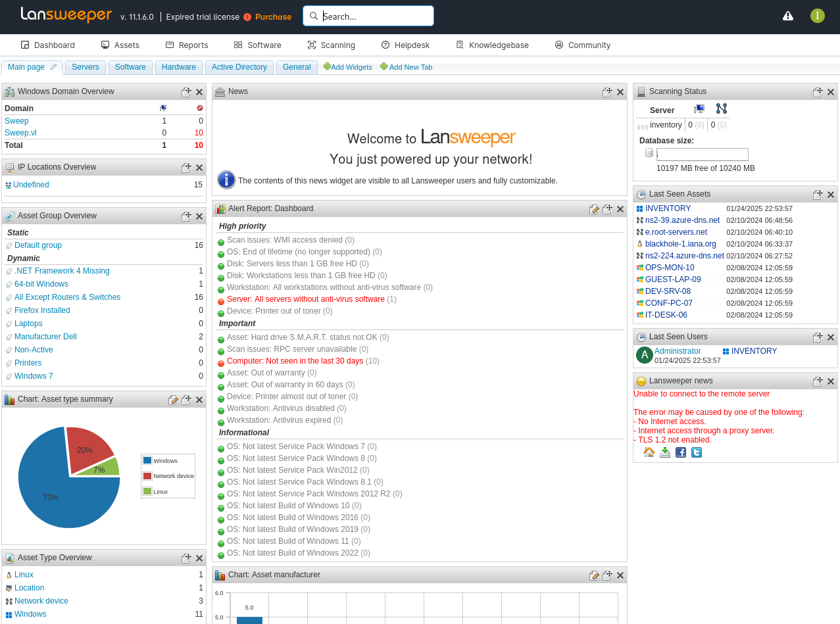The width and height of the screenshot is (840, 624).
Task: Open the Reports menu
Action: (187, 45)
